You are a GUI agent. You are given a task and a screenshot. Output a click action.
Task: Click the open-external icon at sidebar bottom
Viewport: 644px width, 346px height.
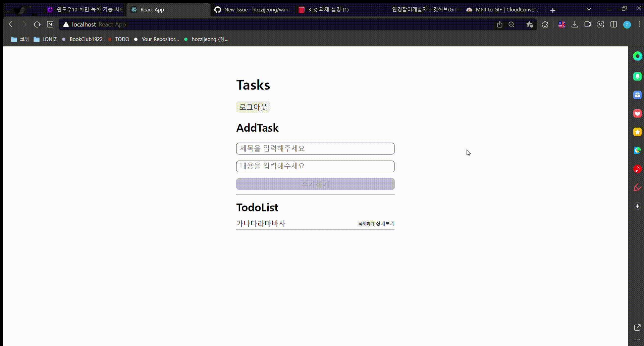[637, 328]
